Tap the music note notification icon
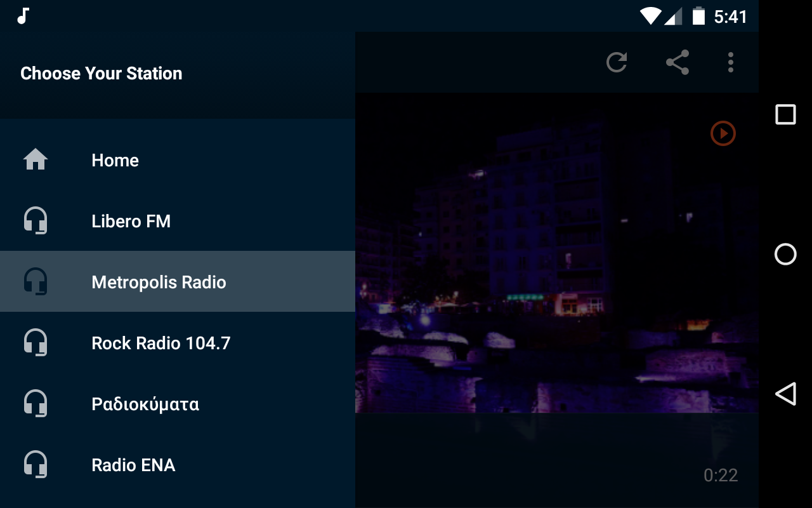812x508 pixels. point(23,16)
